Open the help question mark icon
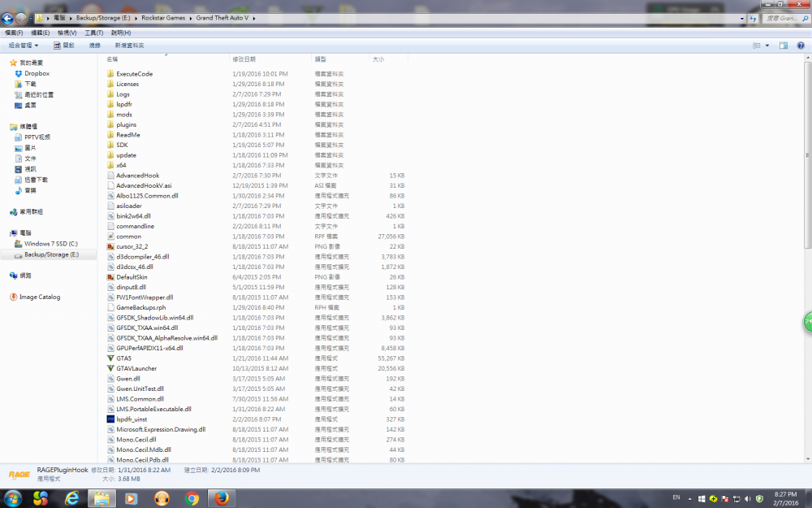Viewport: 812px width, 508px height. point(800,46)
